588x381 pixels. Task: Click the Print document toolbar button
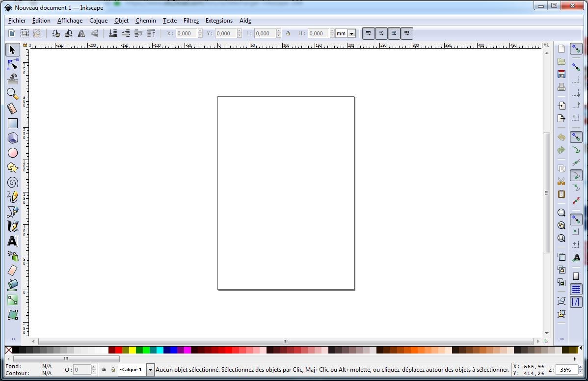(x=561, y=87)
